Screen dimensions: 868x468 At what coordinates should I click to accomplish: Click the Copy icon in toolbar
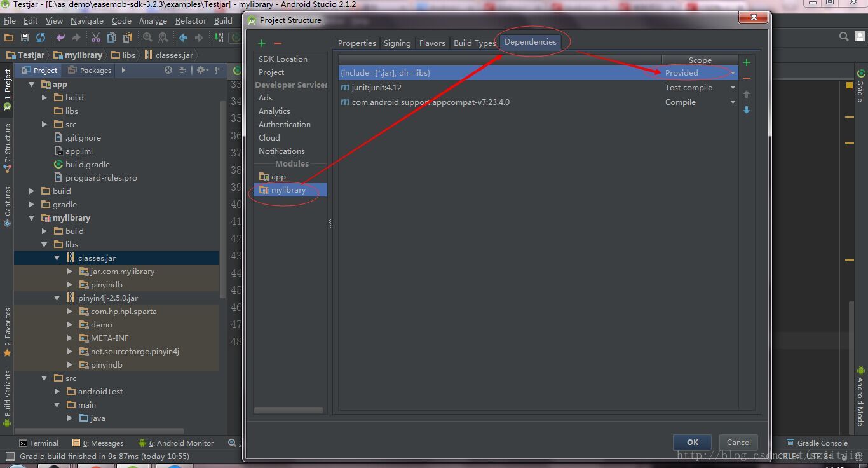click(112, 38)
